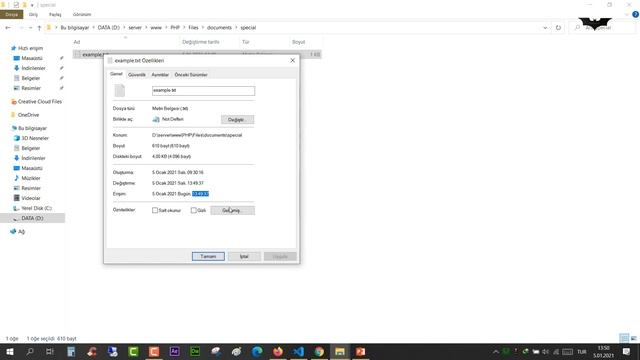Open Visual Studio Code from the taskbar

point(298,351)
